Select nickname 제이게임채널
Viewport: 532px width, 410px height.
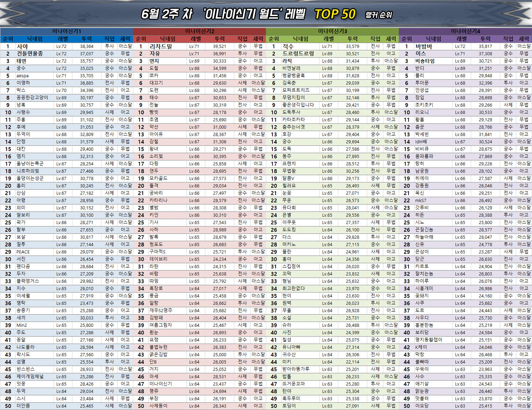[30, 376]
